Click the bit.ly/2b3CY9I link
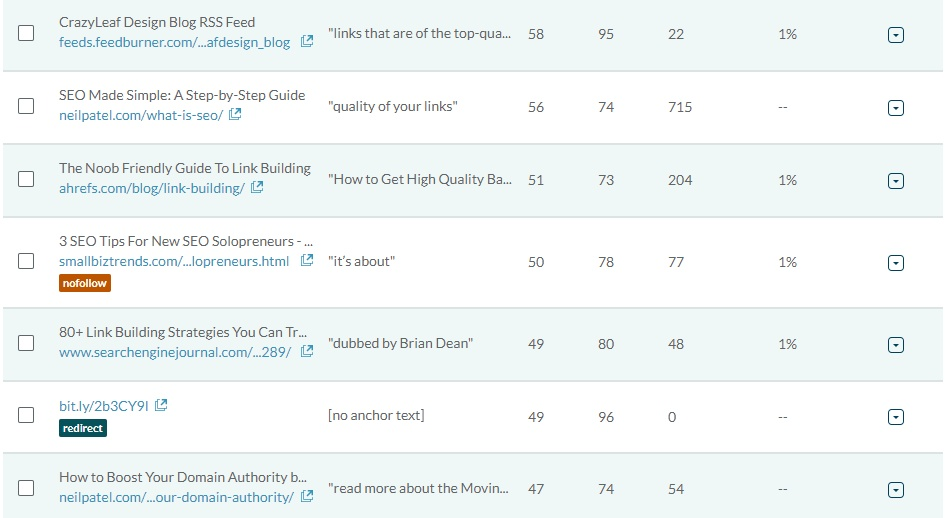The width and height of the screenshot is (947, 518). [103, 406]
